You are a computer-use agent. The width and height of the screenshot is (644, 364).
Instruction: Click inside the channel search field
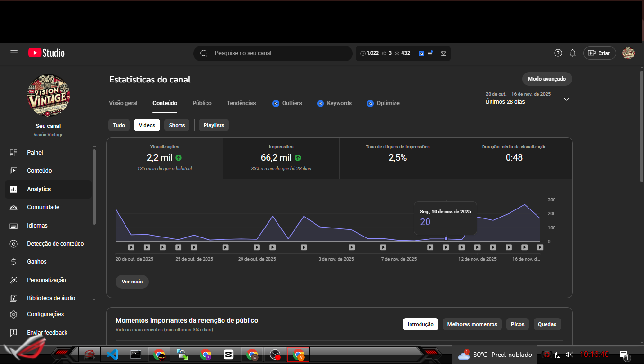tap(279, 53)
